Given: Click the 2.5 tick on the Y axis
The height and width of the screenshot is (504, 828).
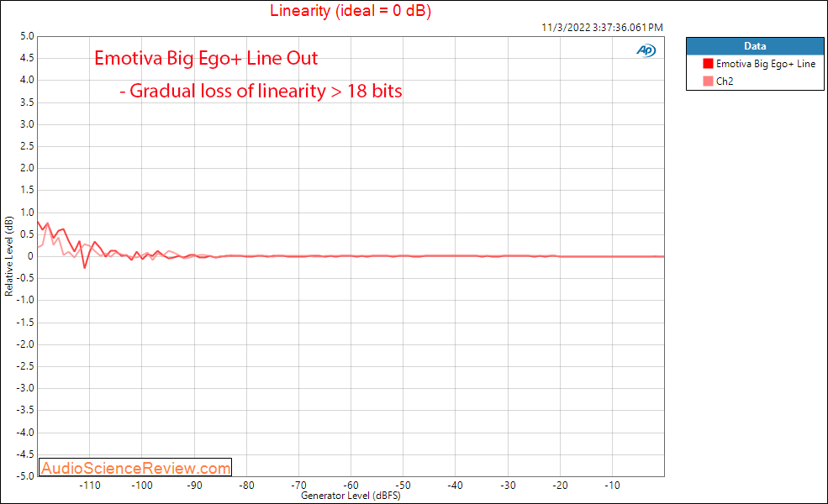Looking at the screenshot, I should coord(27,146).
